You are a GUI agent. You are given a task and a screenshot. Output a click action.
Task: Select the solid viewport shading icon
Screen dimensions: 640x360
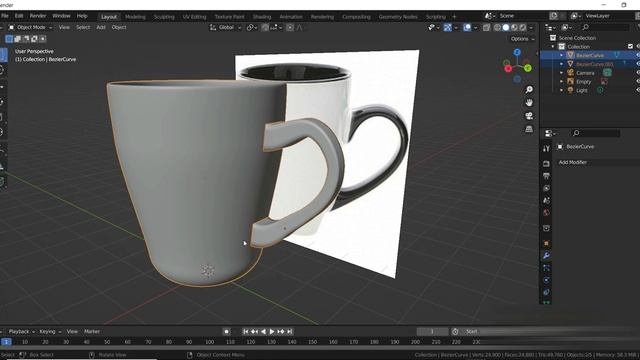coord(506,27)
